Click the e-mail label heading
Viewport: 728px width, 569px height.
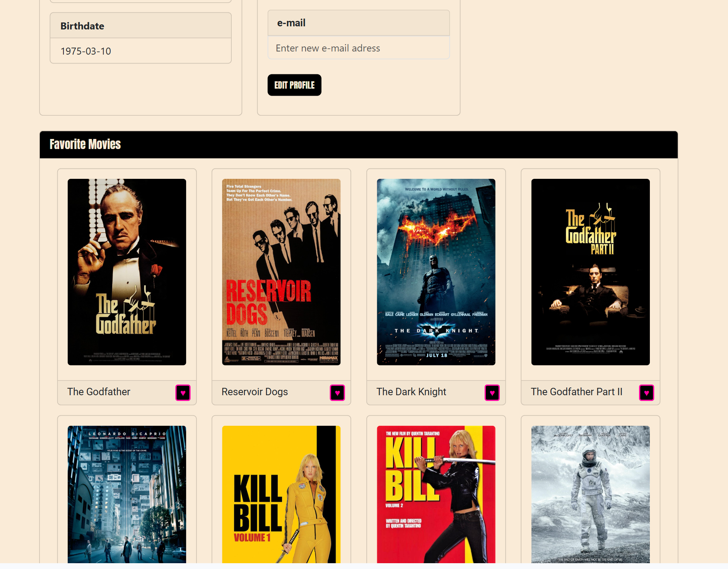291,23
